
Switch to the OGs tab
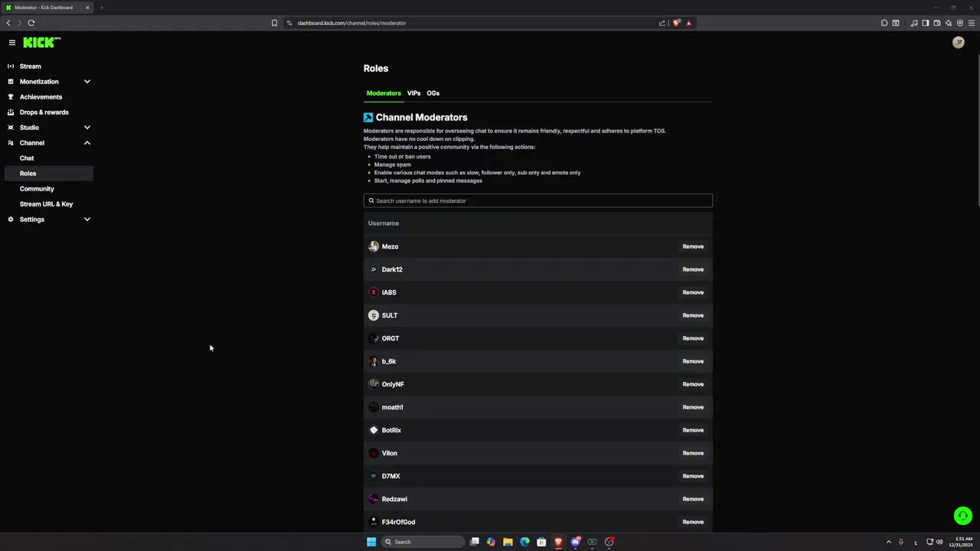click(433, 93)
